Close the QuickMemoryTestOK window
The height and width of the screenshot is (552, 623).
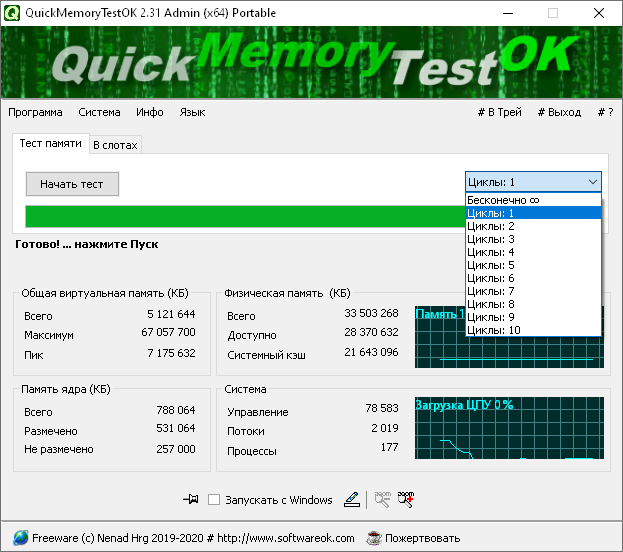(599, 13)
